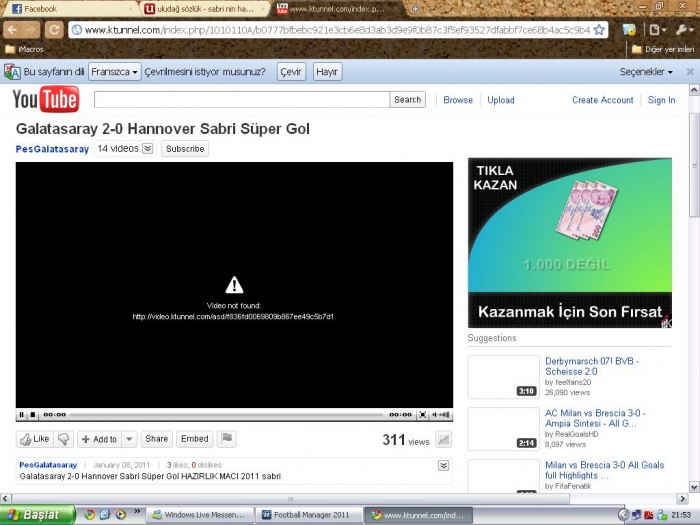Click the Chrome icon in quick launch

(x=90, y=515)
